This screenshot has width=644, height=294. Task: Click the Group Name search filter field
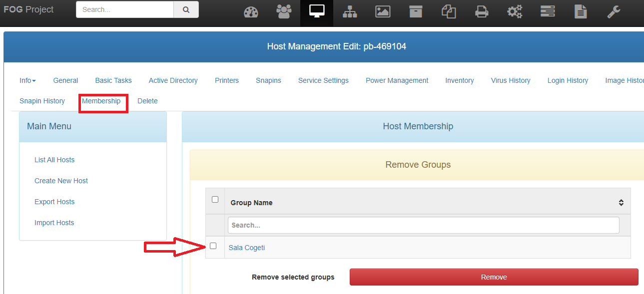[423, 225]
